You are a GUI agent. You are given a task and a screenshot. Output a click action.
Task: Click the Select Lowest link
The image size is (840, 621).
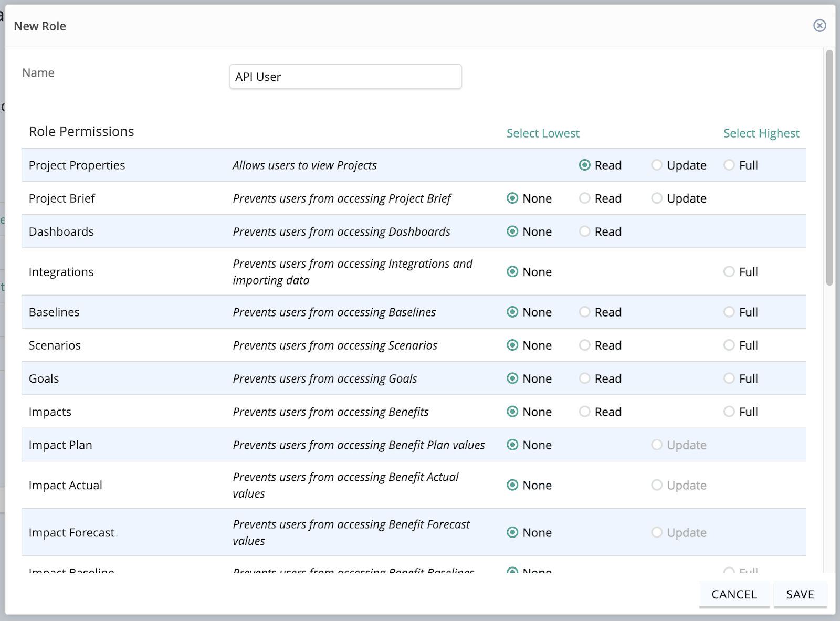pos(542,133)
